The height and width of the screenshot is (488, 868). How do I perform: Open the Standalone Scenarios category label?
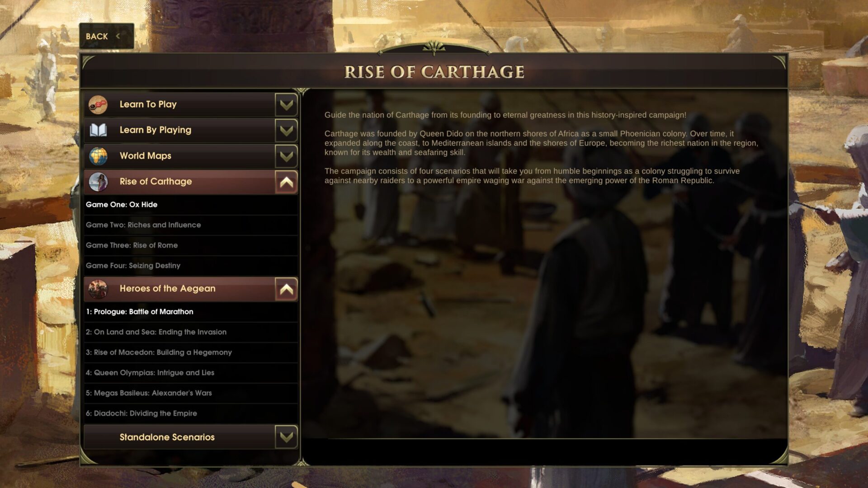(x=167, y=437)
